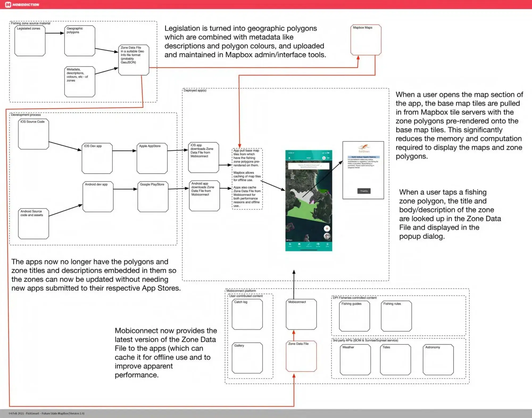
Task: Click the Android dev app box
Action: [x=98, y=197]
